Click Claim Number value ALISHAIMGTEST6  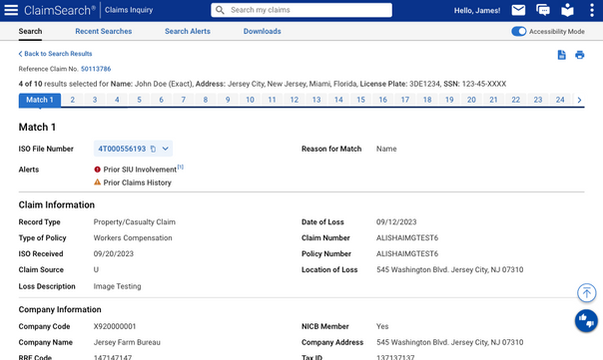pyautogui.click(x=407, y=238)
